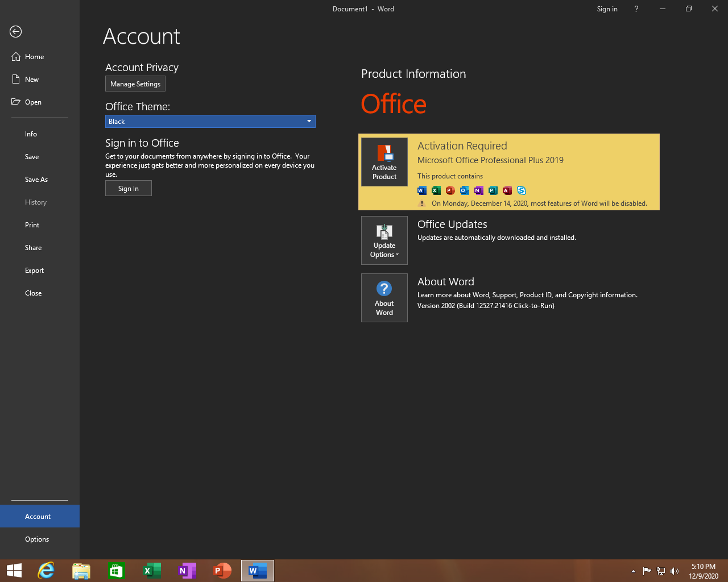Show hidden tray icons arrow
728x582 pixels.
point(633,571)
